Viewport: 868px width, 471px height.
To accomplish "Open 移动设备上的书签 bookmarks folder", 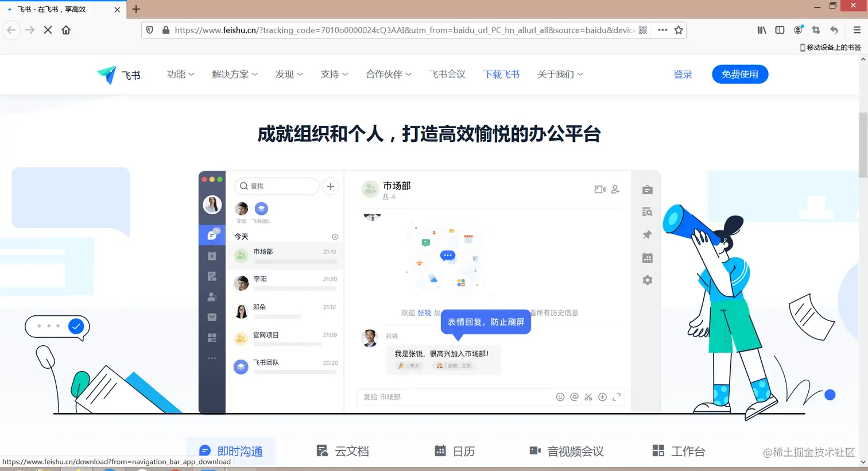I will click(831, 47).
